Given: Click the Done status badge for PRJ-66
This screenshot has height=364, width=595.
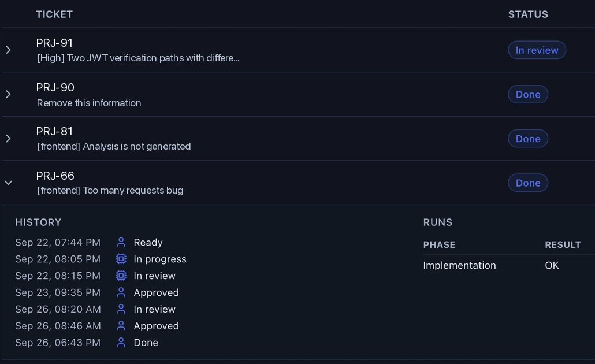Looking at the screenshot, I should 528,183.
